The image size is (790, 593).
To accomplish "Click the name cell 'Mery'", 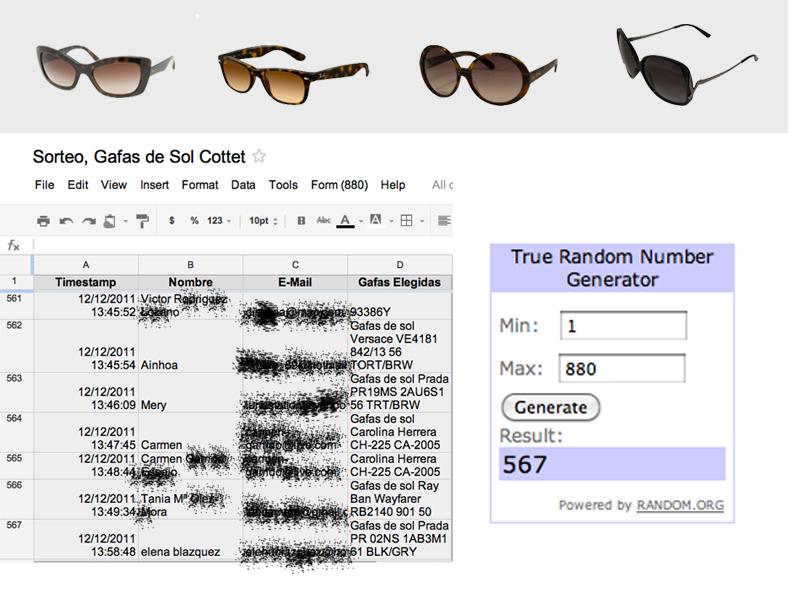I will tap(190, 392).
